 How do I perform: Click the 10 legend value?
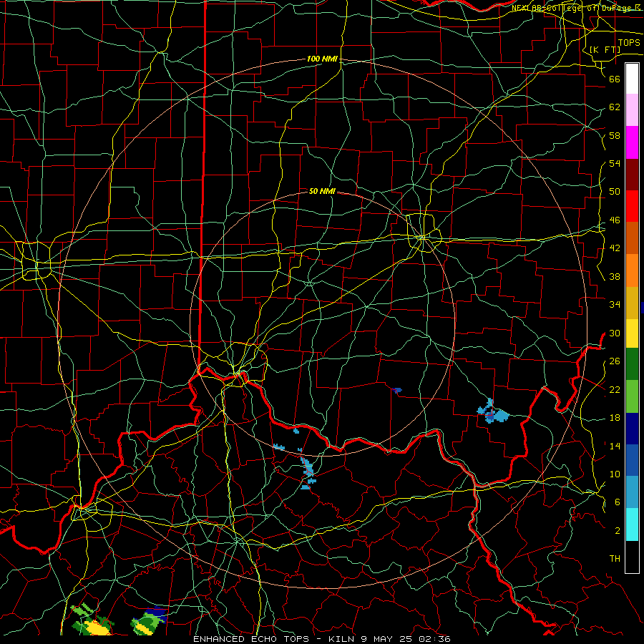click(x=615, y=474)
